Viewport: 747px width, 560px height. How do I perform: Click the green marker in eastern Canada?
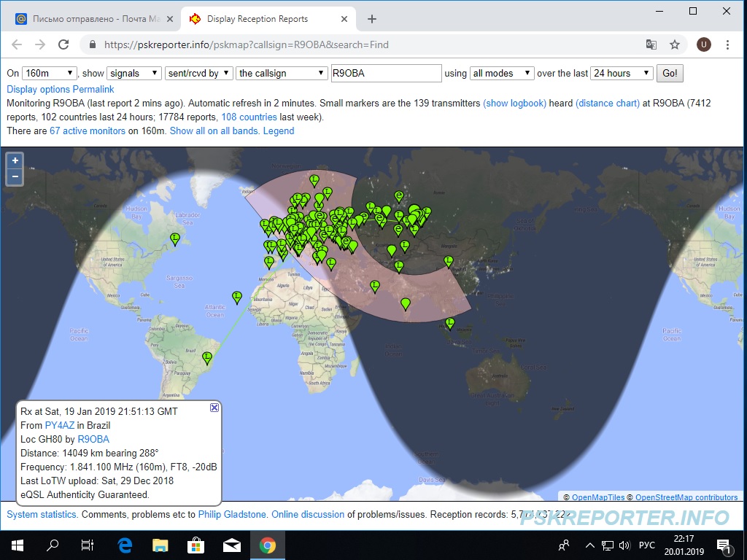175,238
